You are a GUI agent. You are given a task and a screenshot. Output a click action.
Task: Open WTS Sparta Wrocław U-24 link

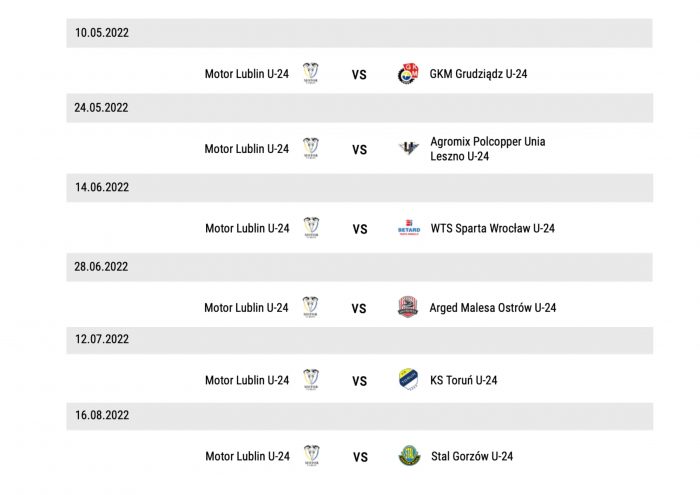(x=492, y=229)
